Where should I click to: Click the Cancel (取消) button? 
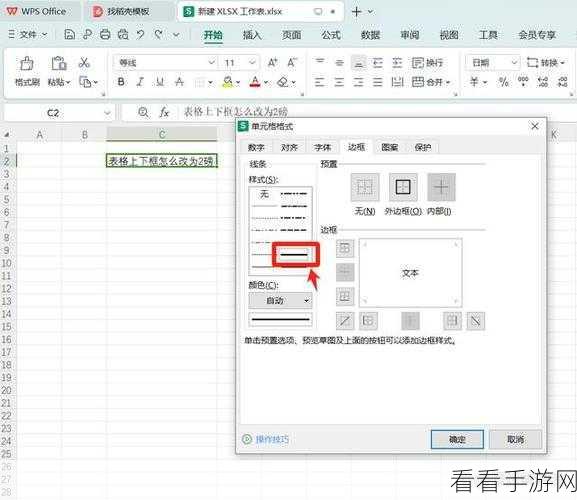(515, 439)
